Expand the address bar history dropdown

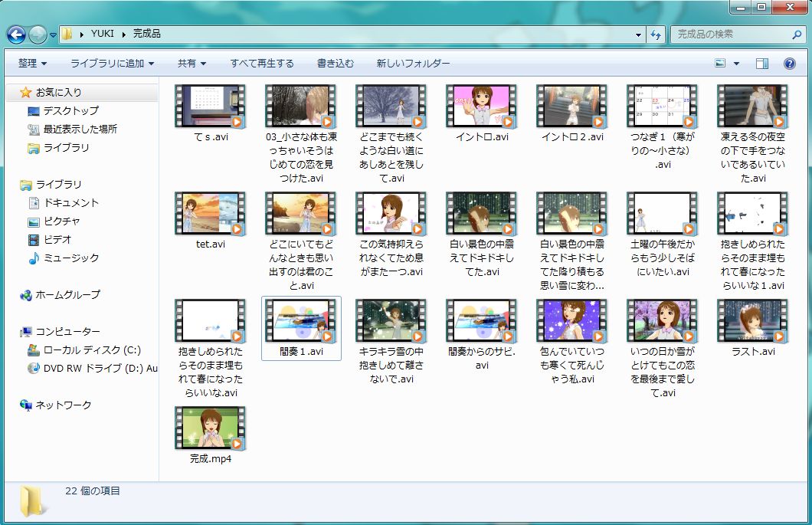pos(639,34)
